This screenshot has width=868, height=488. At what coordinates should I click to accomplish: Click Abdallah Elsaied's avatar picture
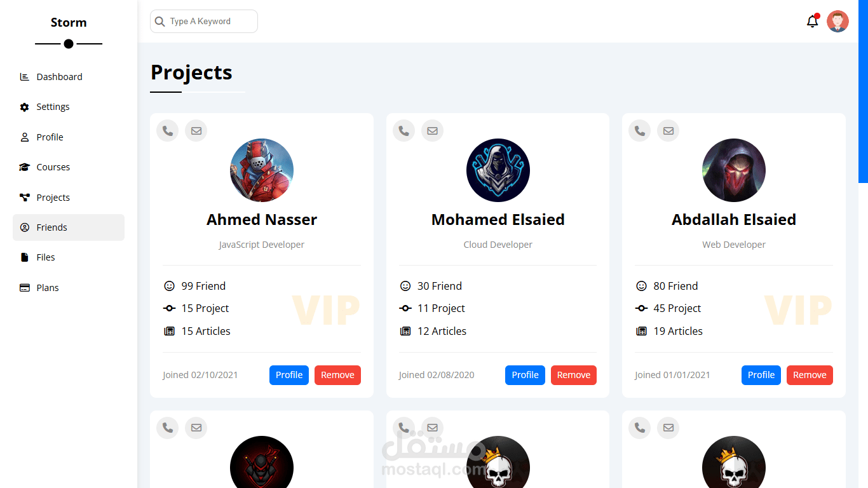click(734, 170)
